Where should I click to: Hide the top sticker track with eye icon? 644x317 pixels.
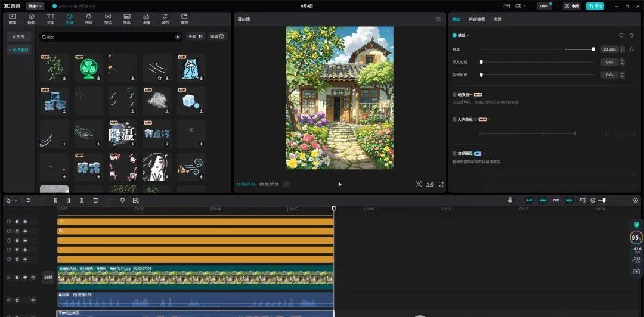coord(25,222)
